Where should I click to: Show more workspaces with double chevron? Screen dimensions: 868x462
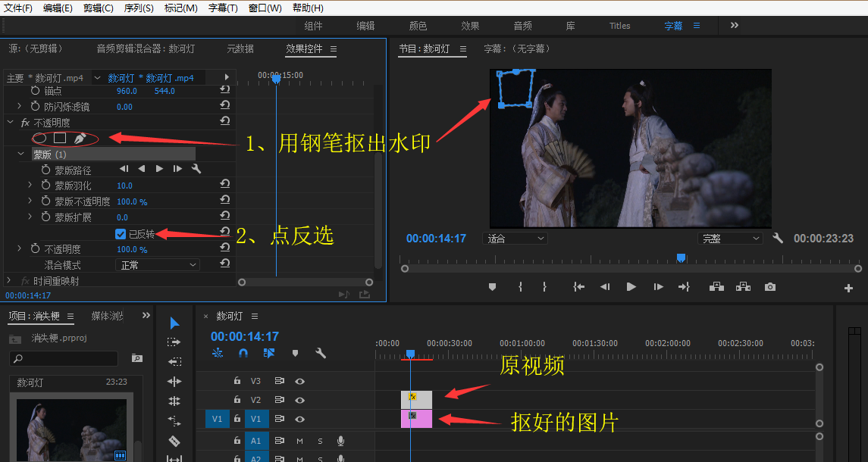point(735,25)
